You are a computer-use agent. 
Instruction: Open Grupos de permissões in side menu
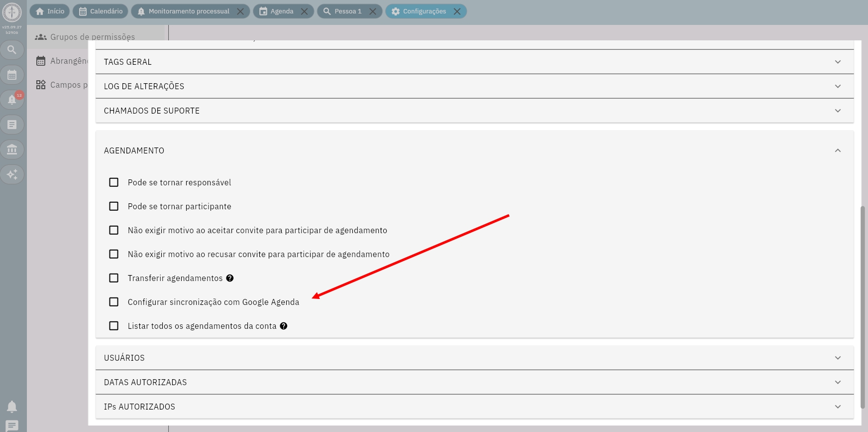(x=92, y=37)
